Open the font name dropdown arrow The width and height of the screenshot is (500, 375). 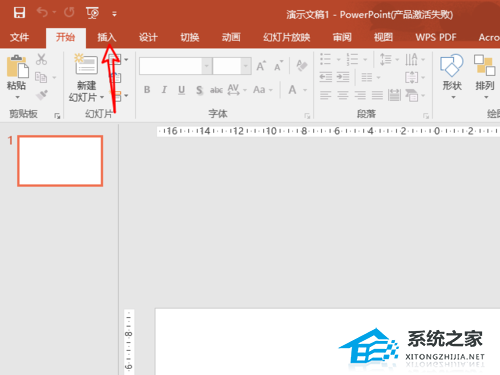click(207, 66)
